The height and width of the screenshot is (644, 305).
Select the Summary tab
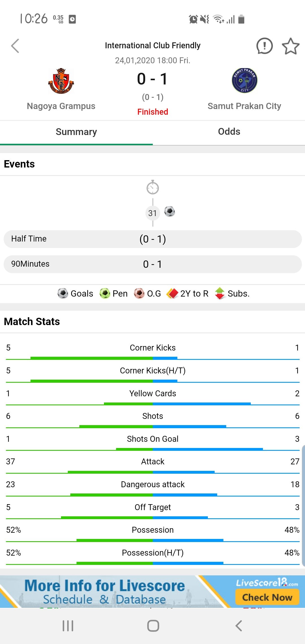[x=76, y=132]
